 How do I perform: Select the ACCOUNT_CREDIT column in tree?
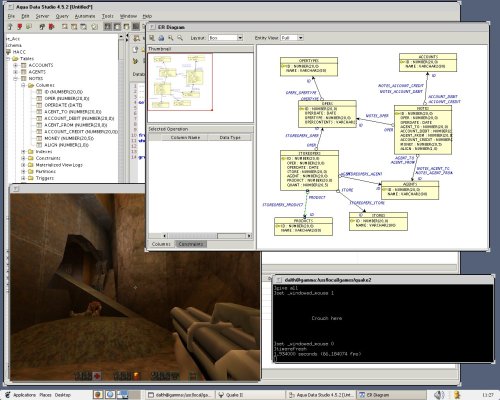click(x=81, y=132)
